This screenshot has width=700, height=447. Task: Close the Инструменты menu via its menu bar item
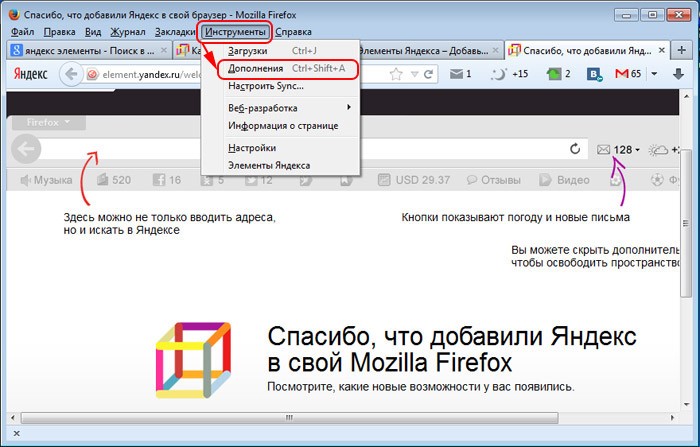coord(235,32)
